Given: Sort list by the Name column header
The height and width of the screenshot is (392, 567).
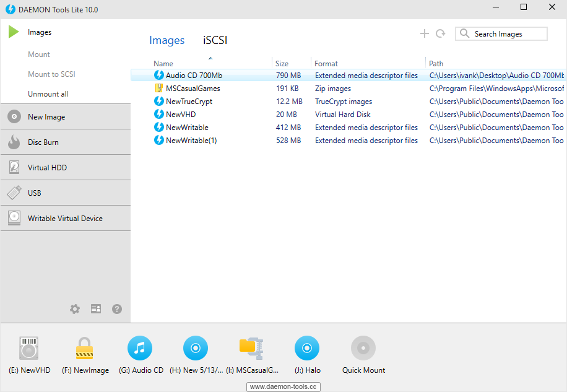Looking at the screenshot, I should (x=163, y=63).
